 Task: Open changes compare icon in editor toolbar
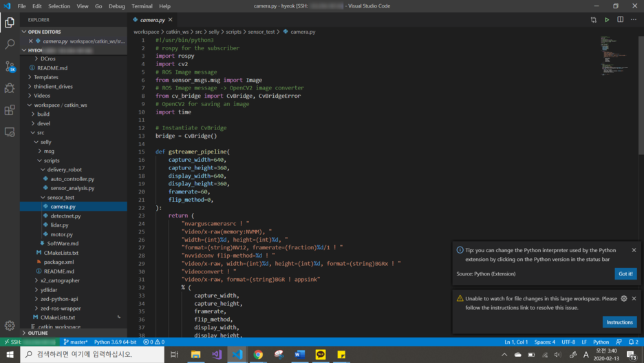point(594,20)
